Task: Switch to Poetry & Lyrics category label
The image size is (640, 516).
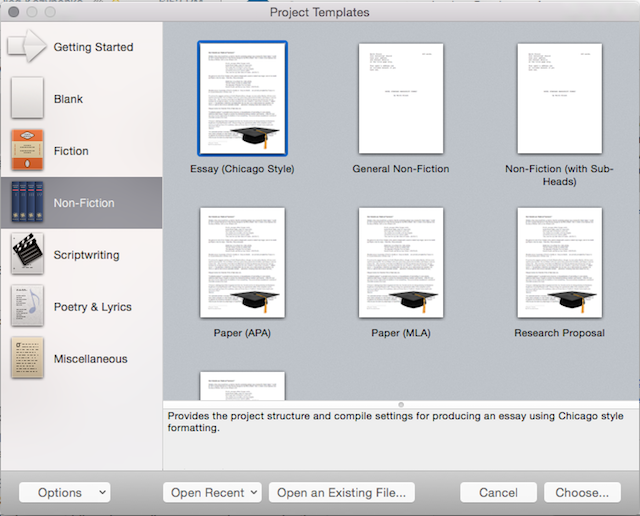Action: 93,307
